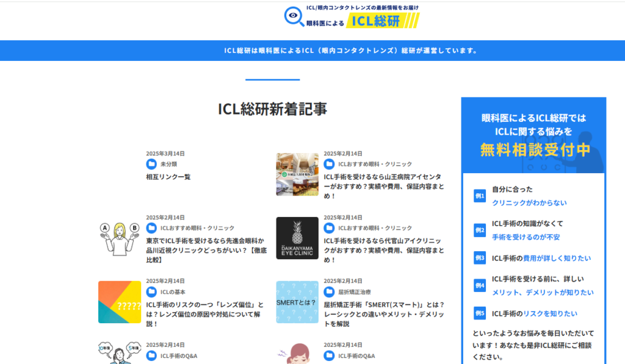Click folder icon beside 屈折矯正治療 category

329,292
